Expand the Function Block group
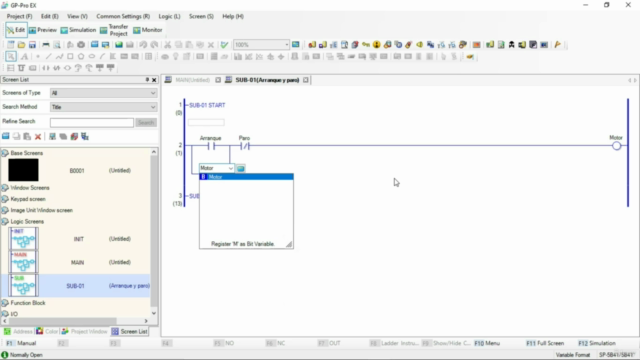 (x=5, y=303)
